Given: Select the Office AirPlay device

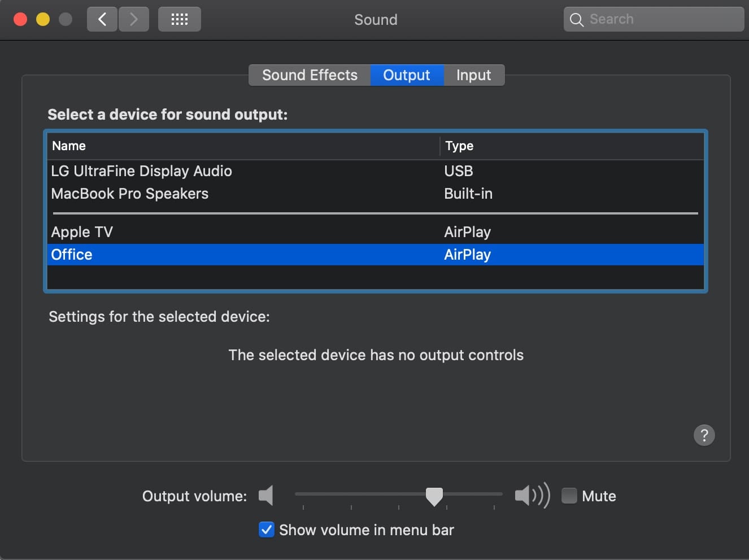Looking at the screenshot, I should [x=72, y=255].
